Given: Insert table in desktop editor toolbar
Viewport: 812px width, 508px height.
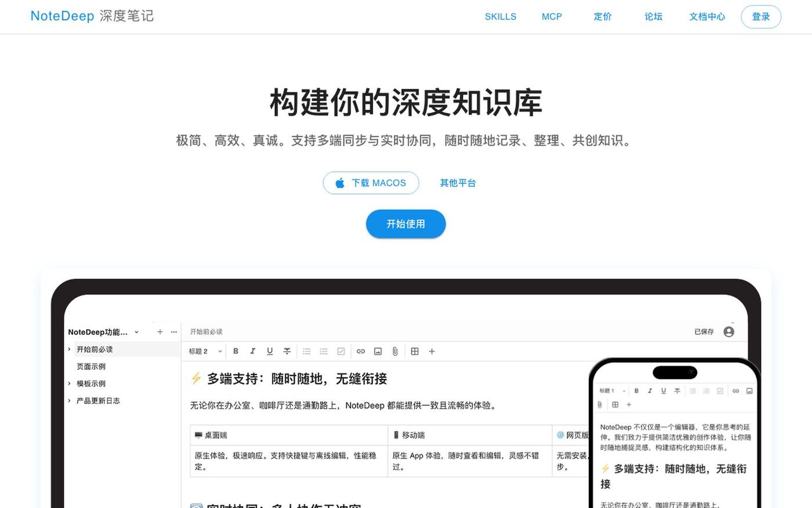Looking at the screenshot, I should pos(415,351).
